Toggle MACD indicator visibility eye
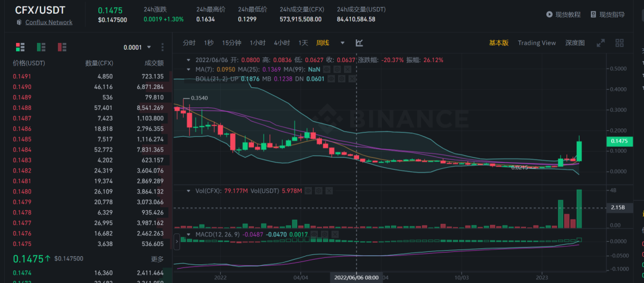 (x=314, y=235)
